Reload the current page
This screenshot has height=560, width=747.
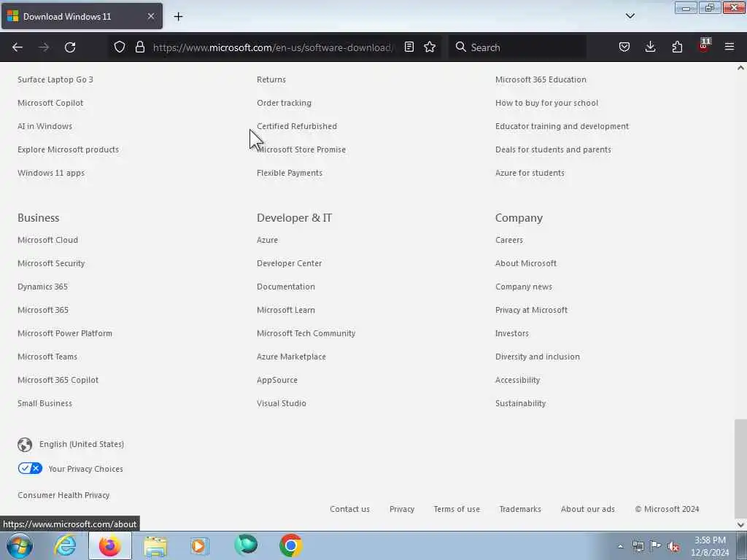pos(70,47)
